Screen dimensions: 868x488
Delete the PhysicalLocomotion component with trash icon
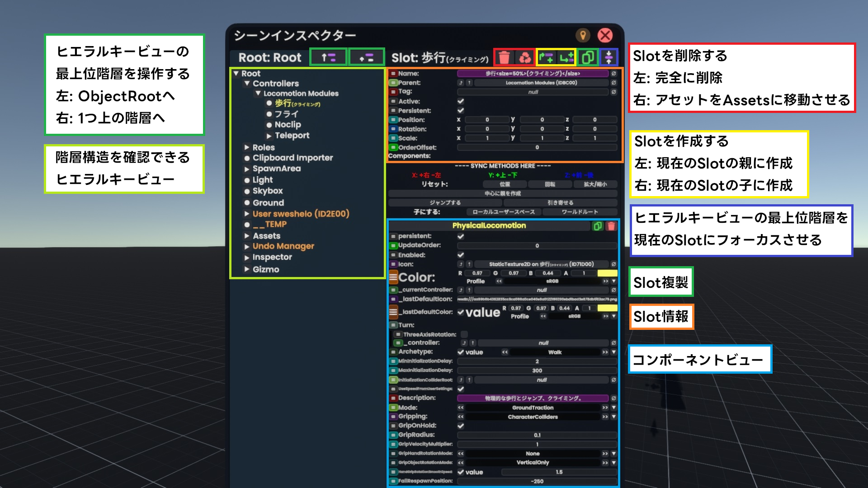[611, 226]
